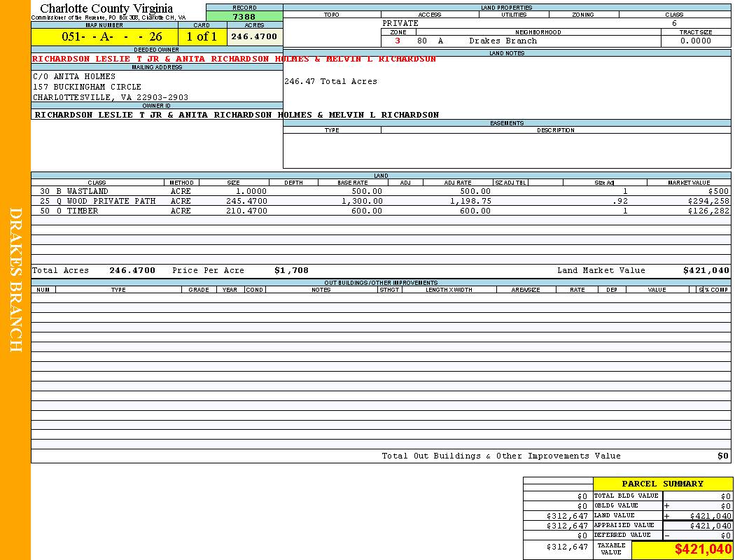Click the 157 Buckingham Circle address line
Image resolution: width=735 pixels, height=560 pixels.
pos(87,87)
